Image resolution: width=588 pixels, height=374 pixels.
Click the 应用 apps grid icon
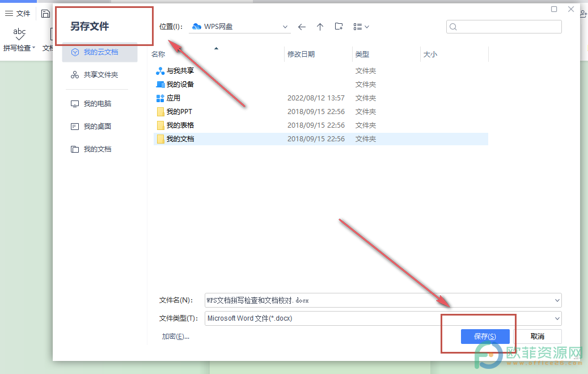click(160, 98)
